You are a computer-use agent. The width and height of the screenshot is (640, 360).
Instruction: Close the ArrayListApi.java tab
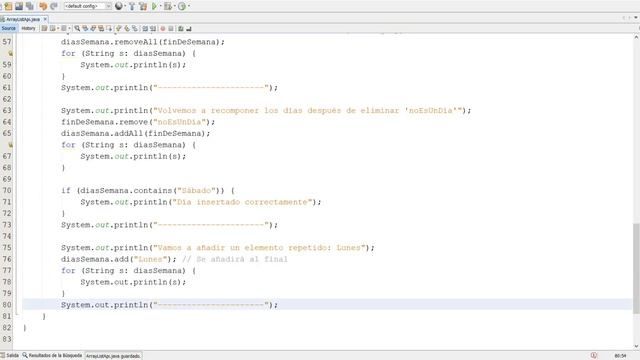(45, 19)
